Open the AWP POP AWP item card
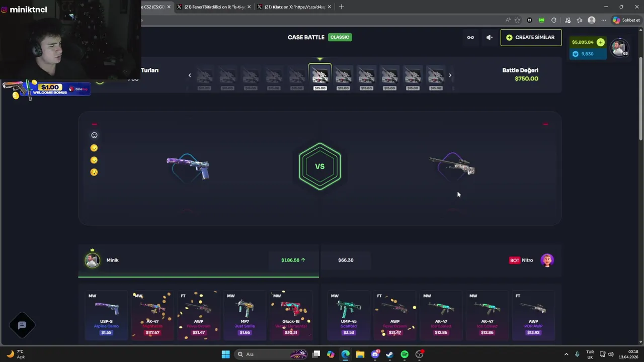This screenshot has width=644, height=362. (x=533, y=315)
